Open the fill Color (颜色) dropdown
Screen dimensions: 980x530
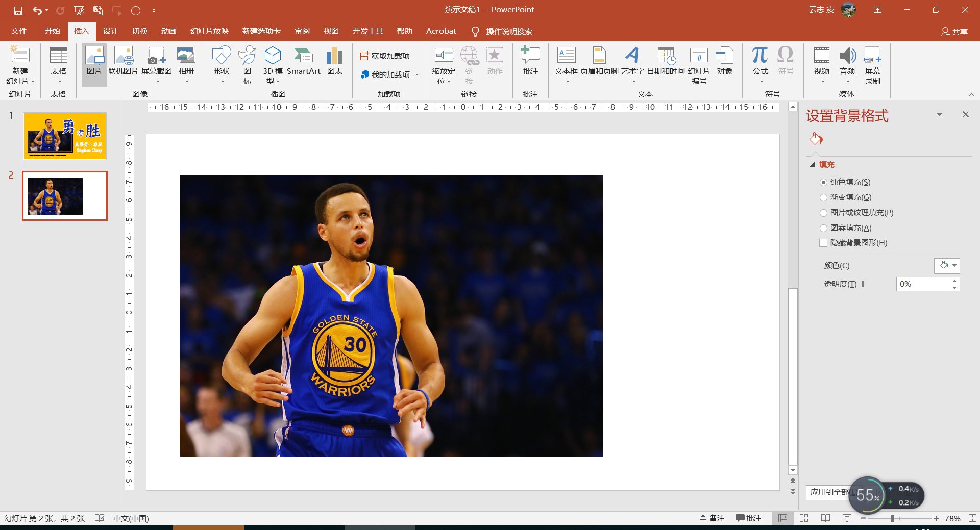[947, 265]
